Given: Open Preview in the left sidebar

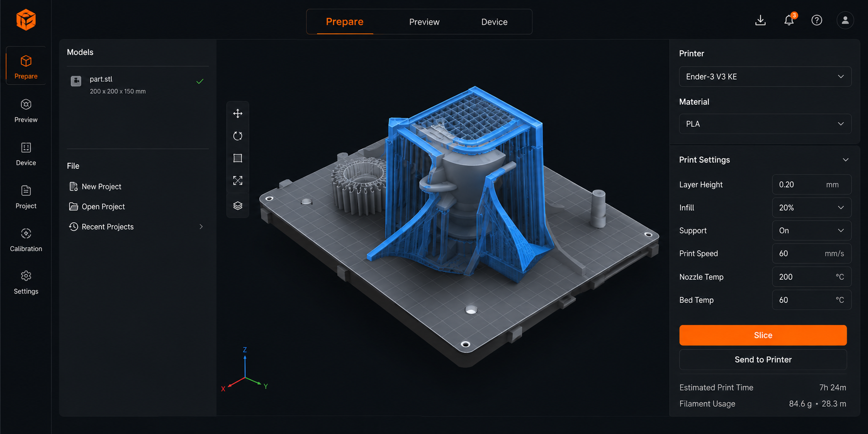Looking at the screenshot, I should click(26, 111).
